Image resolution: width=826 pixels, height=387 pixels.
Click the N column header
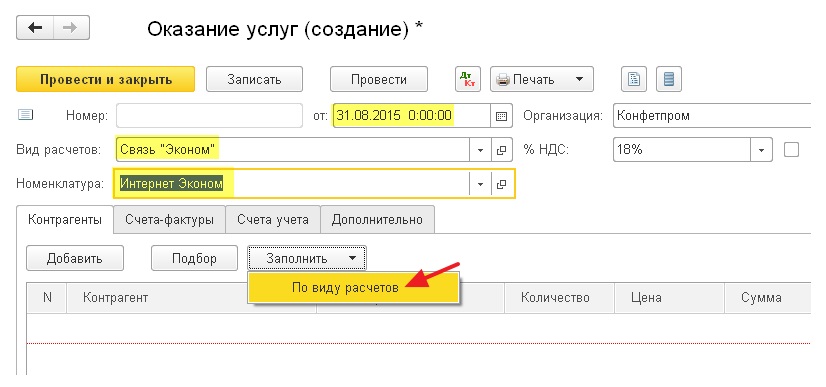click(47, 297)
